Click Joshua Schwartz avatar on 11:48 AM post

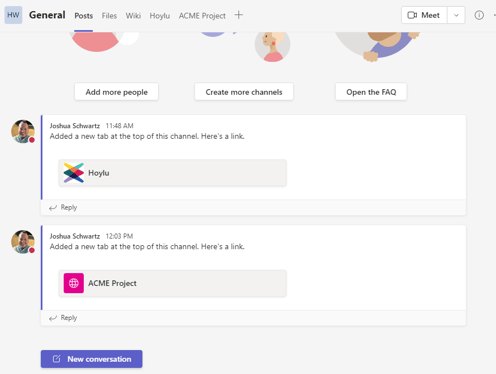pos(23,132)
